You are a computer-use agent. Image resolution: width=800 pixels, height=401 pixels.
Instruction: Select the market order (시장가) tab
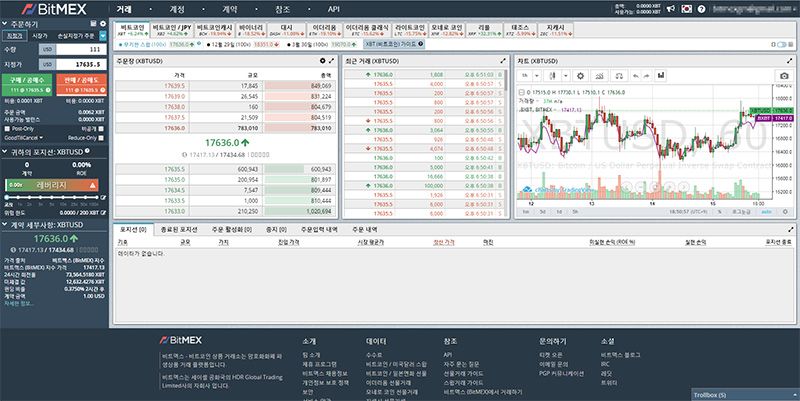click(x=40, y=36)
